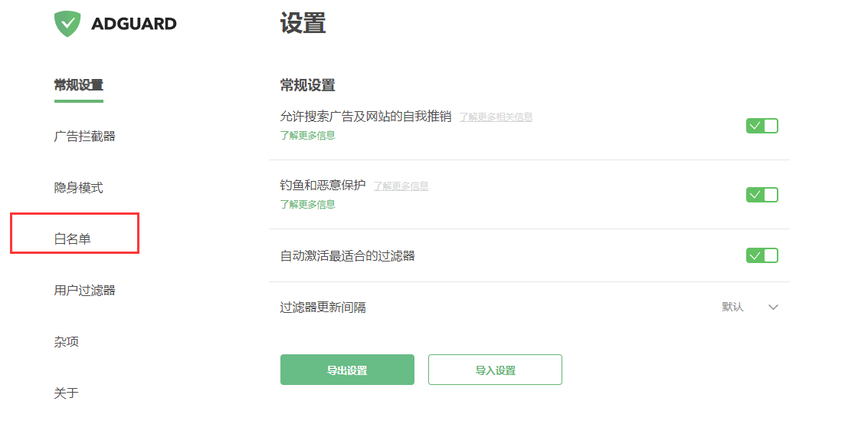Screen dimensions: 868x431
Task: Click the ADGUARD wordmark text
Action: (134, 24)
